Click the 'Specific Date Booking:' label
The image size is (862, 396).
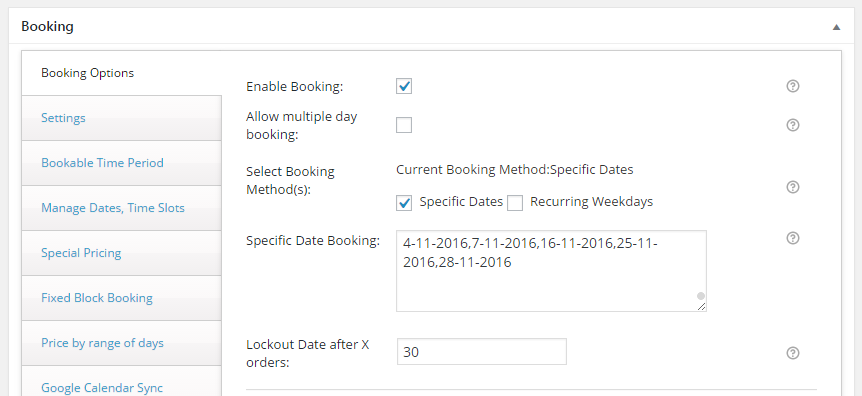pos(313,241)
